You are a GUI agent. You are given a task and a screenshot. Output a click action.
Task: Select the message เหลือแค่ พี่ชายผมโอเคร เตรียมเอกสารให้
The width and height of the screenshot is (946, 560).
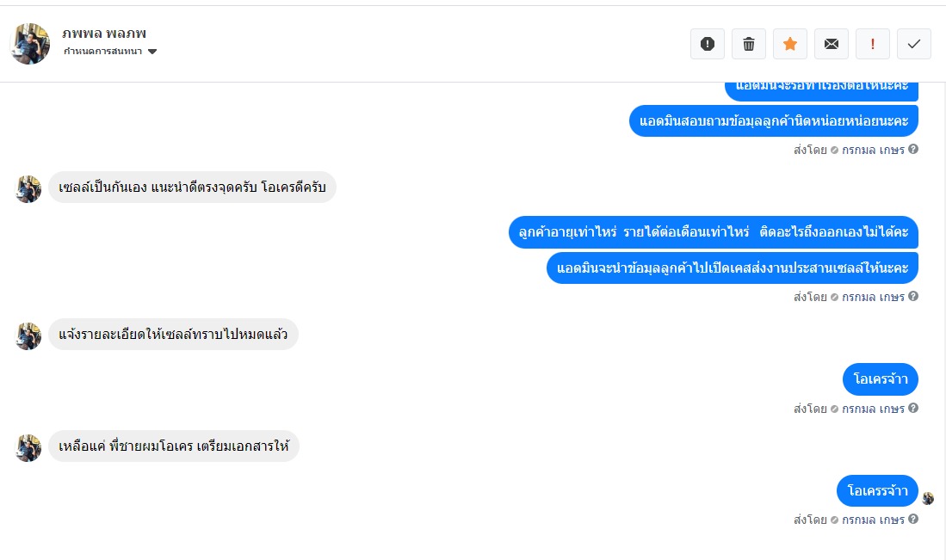point(174,446)
